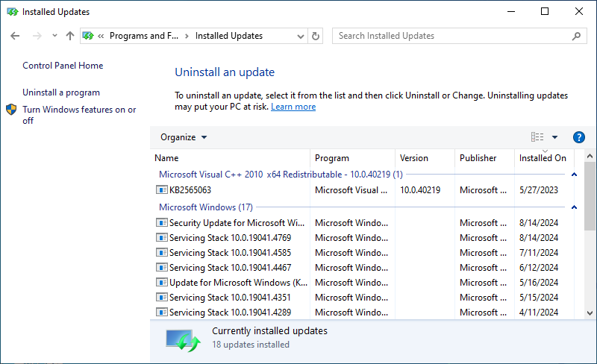Open the More view options arrow
The height and width of the screenshot is (364, 597).
(554, 137)
